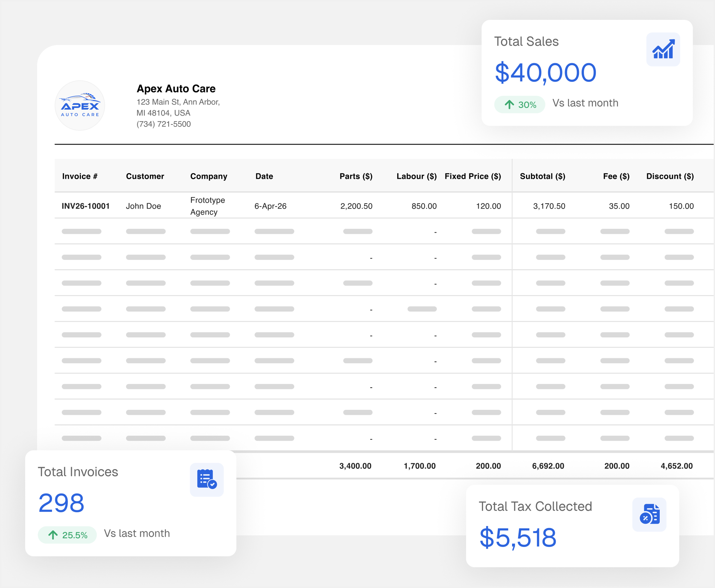The height and width of the screenshot is (588, 715).
Task: Click the 200.00 fee total
Action: (x=617, y=466)
